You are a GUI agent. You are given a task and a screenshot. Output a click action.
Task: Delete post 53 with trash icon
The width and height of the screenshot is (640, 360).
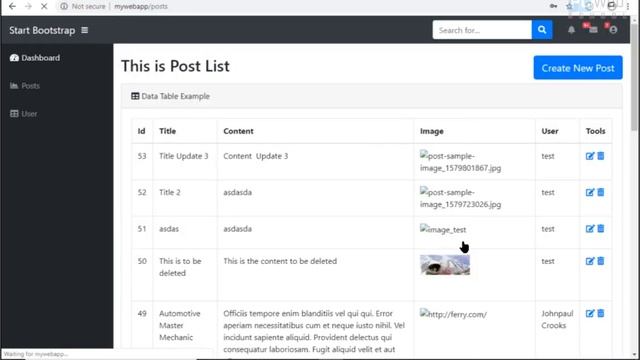tap(601, 156)
